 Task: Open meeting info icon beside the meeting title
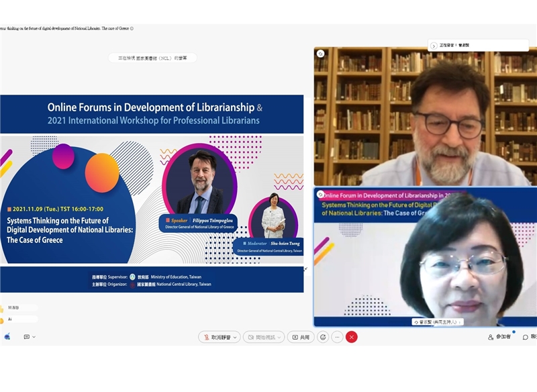pos(132,29)
